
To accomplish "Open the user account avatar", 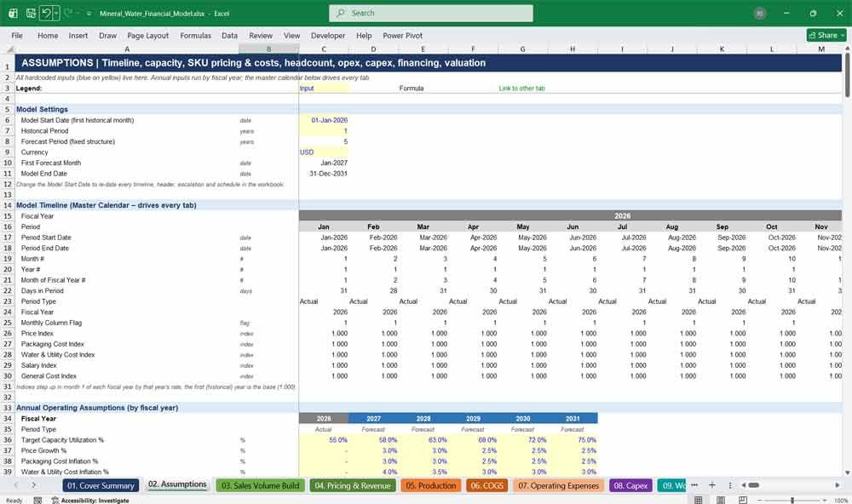I will click(760, 14).
